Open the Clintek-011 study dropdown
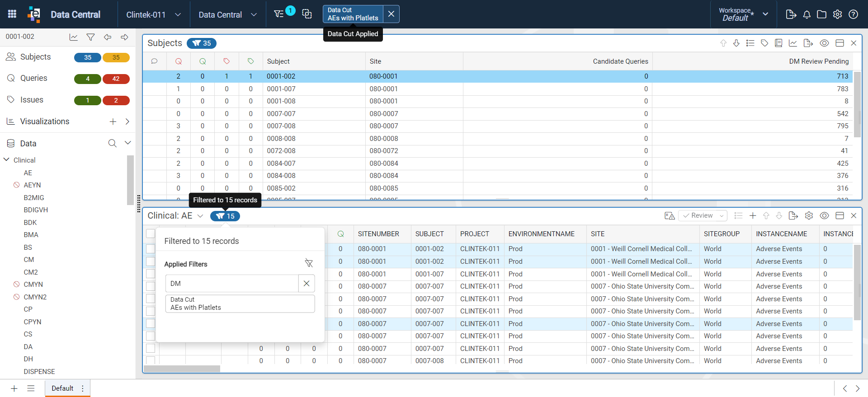The width and height of the screenshot is (868, 397). click(154, 14)
